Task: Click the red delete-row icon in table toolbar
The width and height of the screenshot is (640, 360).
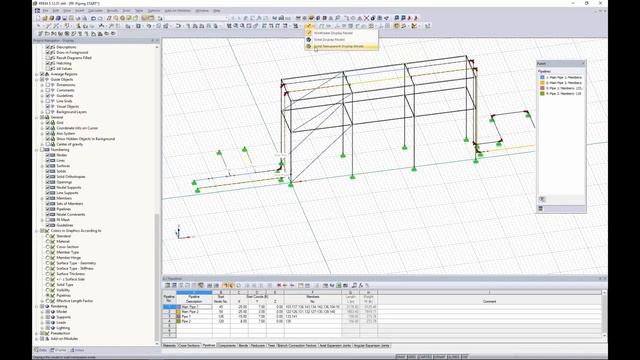Action: click(279, 285)
